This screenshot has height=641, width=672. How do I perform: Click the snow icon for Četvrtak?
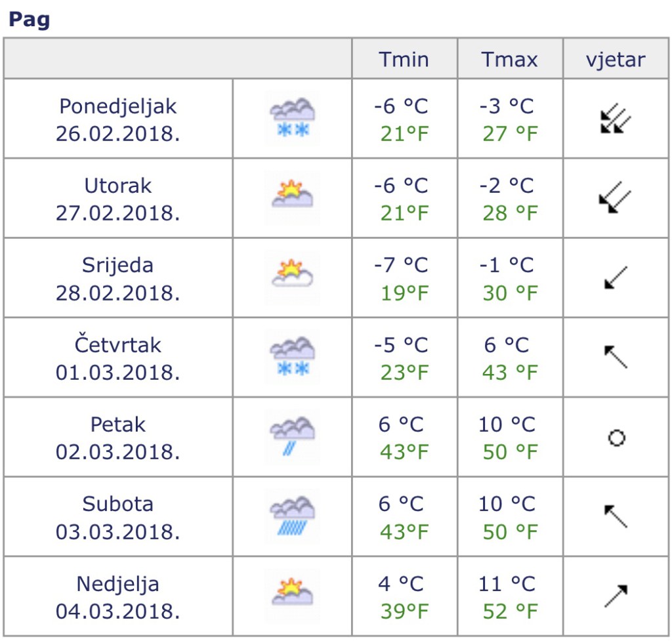[293, 357]
